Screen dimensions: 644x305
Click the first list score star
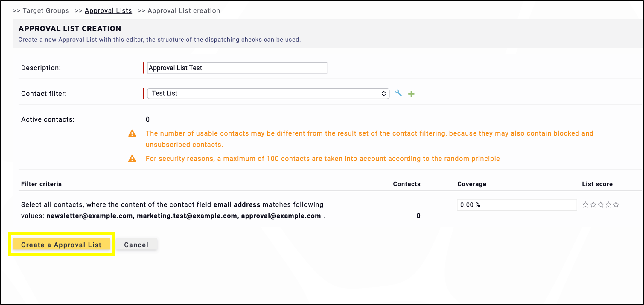tap(585, 205)
